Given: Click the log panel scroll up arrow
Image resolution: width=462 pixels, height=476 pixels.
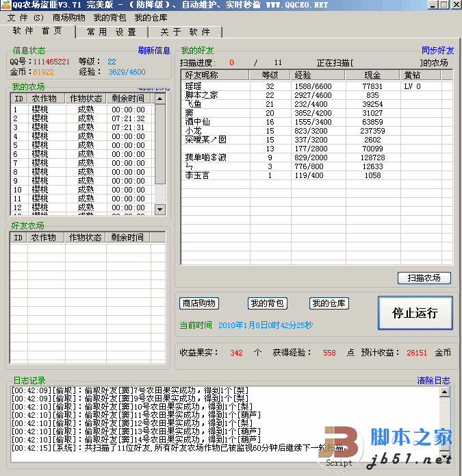Looking at the screenshot, I should tap(445, 392).
